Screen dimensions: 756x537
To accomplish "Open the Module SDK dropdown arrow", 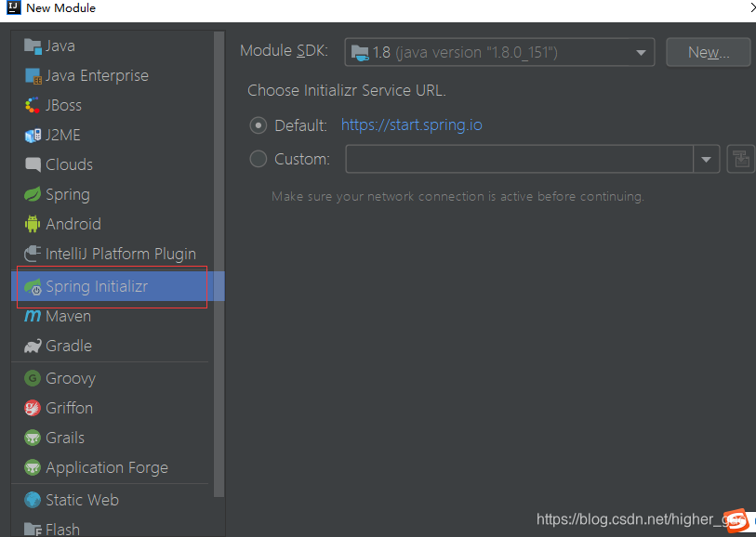I will [641, 53].
